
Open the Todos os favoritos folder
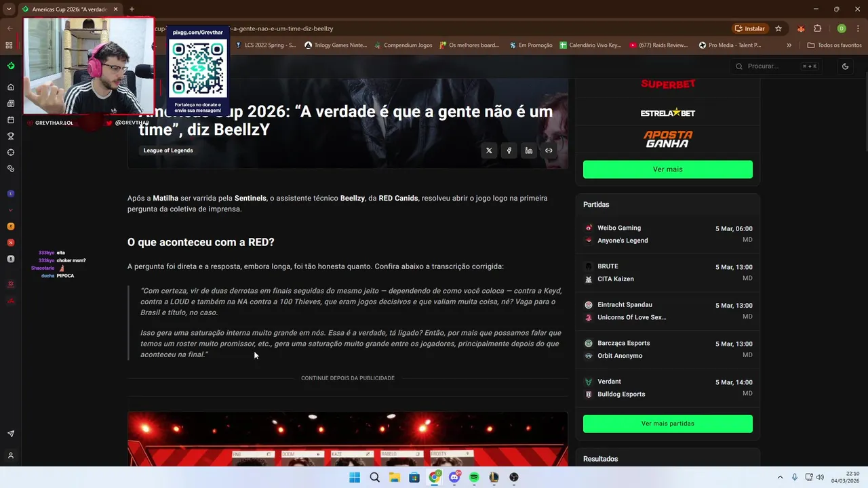834,45
